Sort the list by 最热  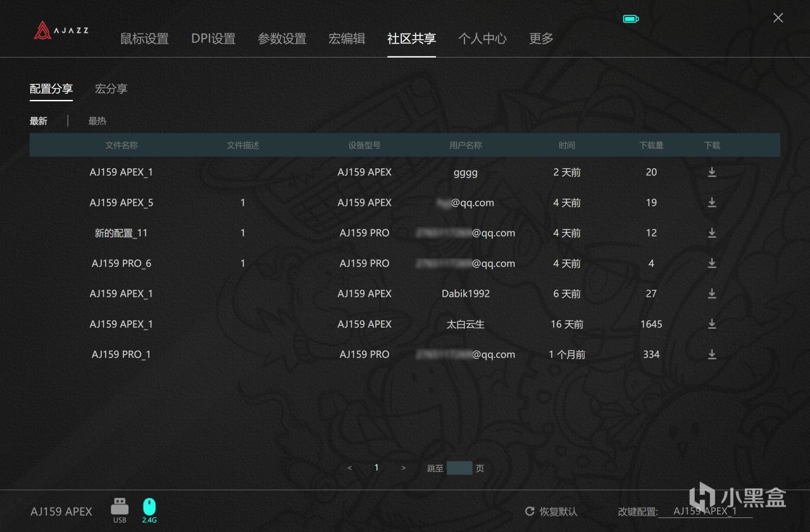point(97,121)
